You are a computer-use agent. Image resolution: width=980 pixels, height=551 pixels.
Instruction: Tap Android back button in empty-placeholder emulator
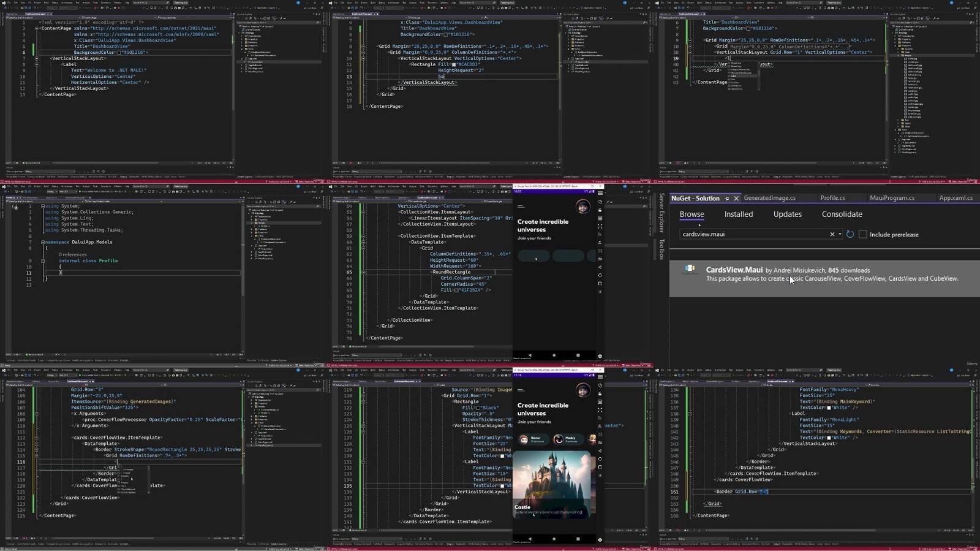coord(530,355)
